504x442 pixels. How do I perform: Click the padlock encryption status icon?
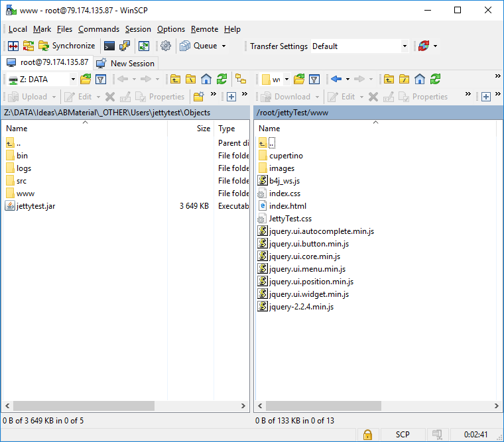tap(367, 435)
